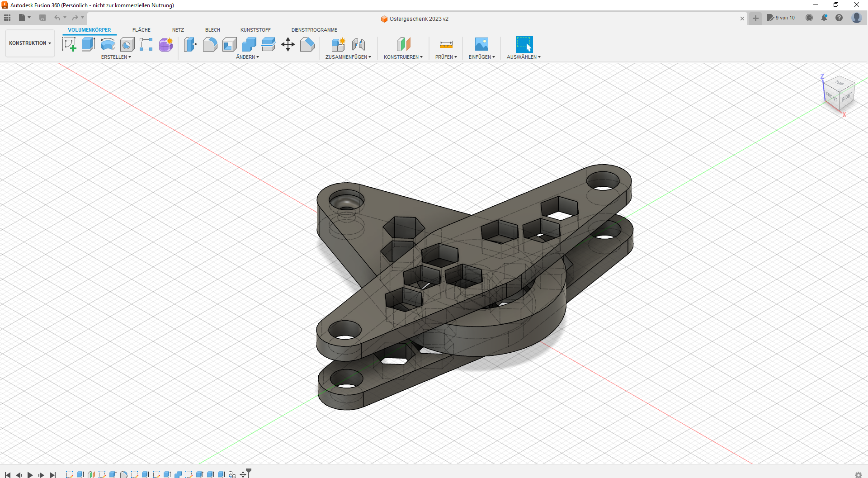
Task: Open the Auswählen dropdown
Action: tap(524, 57)
